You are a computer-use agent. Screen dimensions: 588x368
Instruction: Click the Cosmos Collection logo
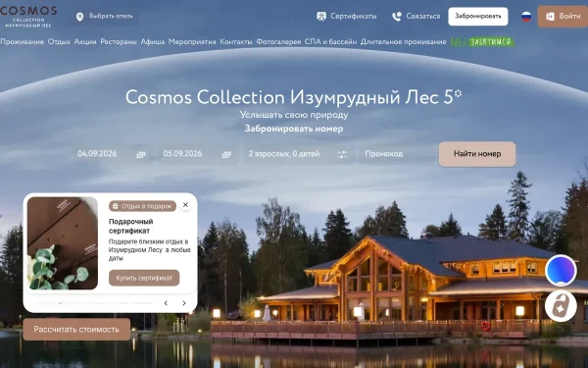coord(28,16)
